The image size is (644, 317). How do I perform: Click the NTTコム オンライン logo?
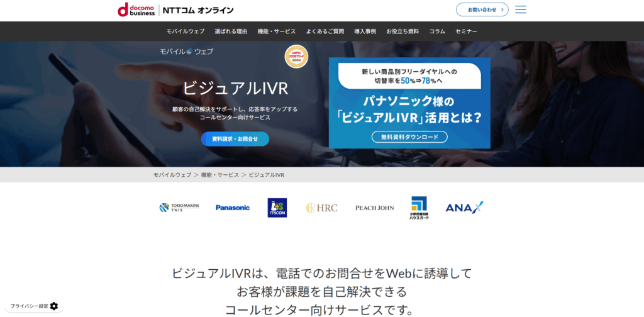[x=198, y=10]
